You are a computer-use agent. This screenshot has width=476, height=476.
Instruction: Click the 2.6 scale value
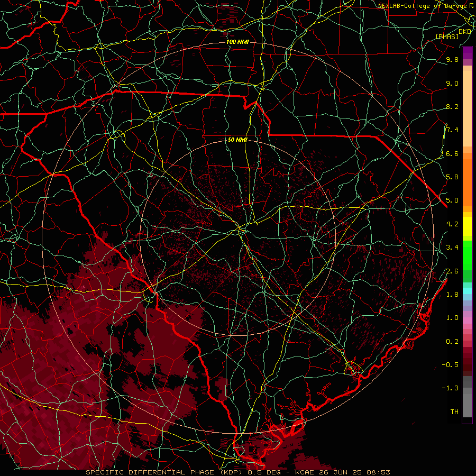point(452,271)
